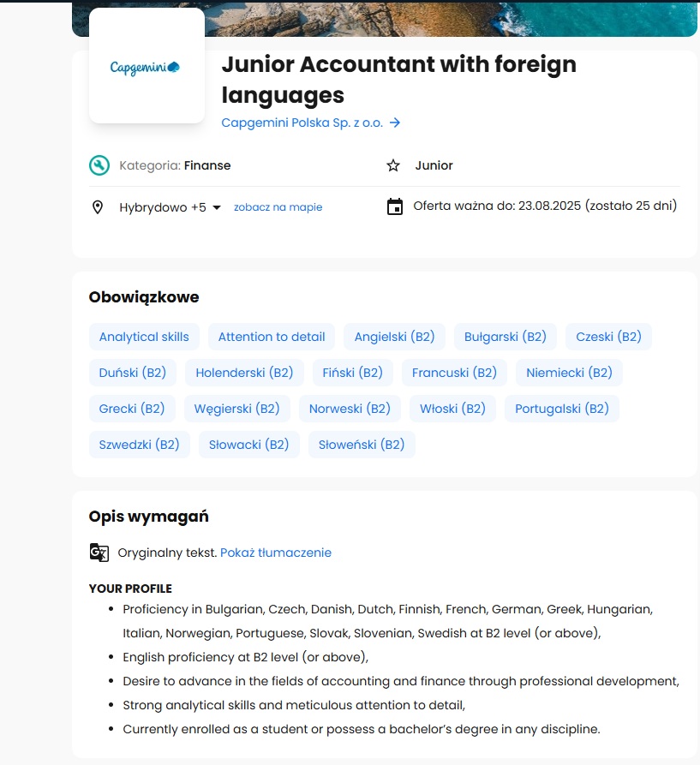Screen dimensions: 700x765
Task: Click the Capgemini company logo
Action: tap(146, 68)
